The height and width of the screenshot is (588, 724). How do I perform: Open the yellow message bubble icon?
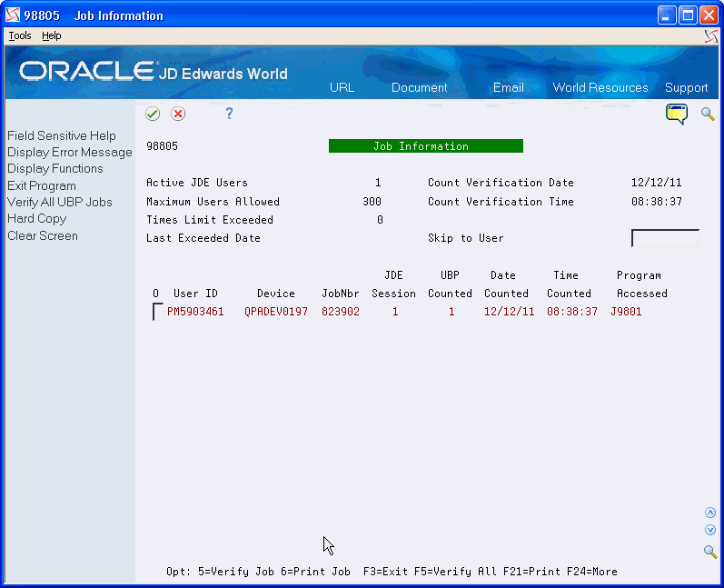[x=677, y=115]
